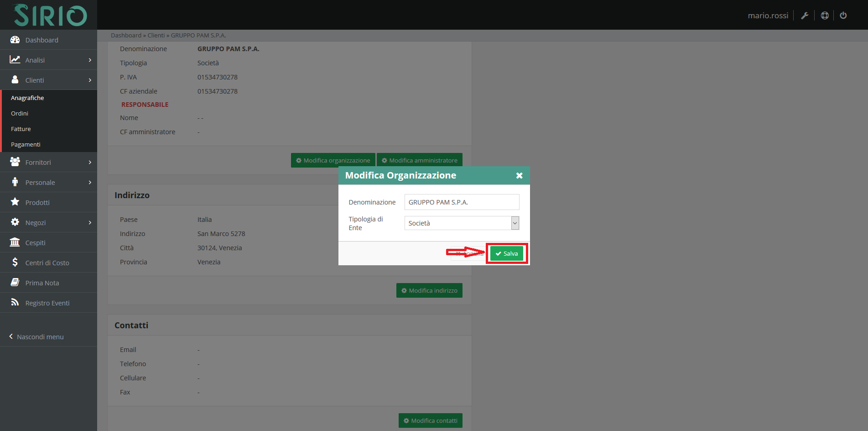Log out using the power icon
Viewport: 868px width, 431px height.
point(843,16)
